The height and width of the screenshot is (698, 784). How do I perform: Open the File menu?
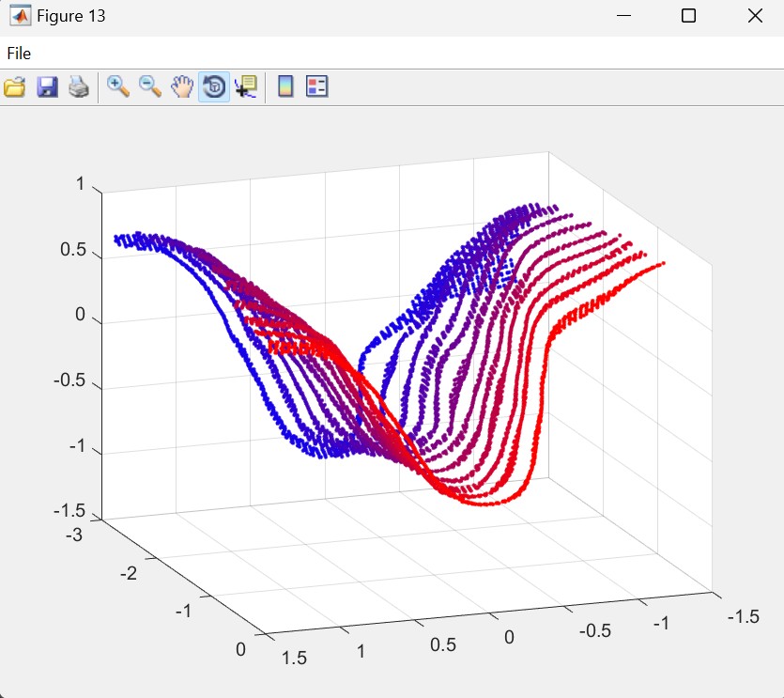(x=19, y=54)
